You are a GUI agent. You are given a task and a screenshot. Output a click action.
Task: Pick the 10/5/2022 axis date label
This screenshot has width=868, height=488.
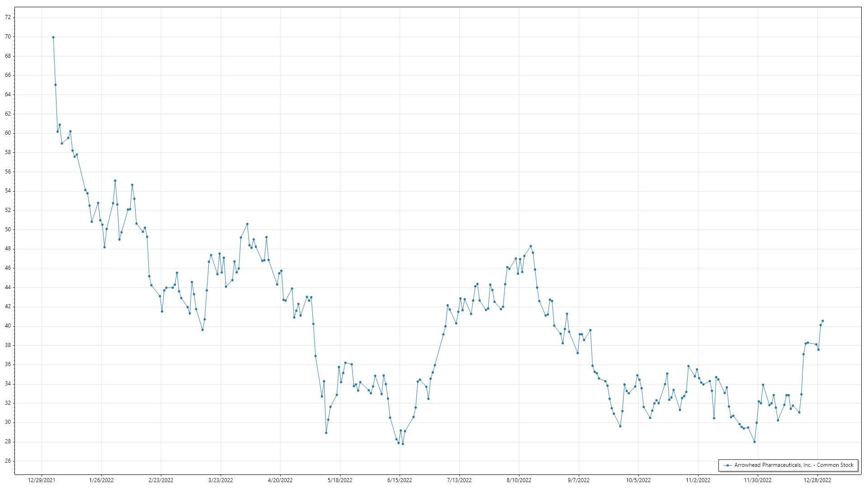tap(638, 480)
